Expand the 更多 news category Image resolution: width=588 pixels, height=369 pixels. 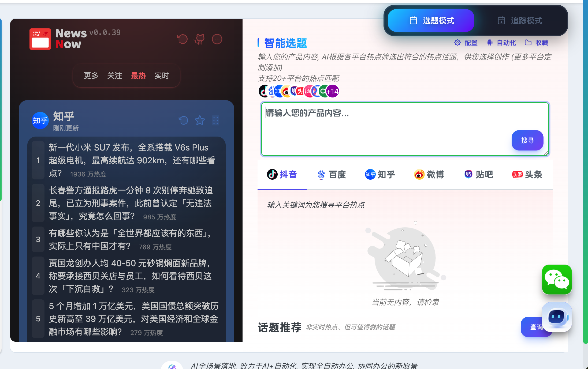(91, 76)
